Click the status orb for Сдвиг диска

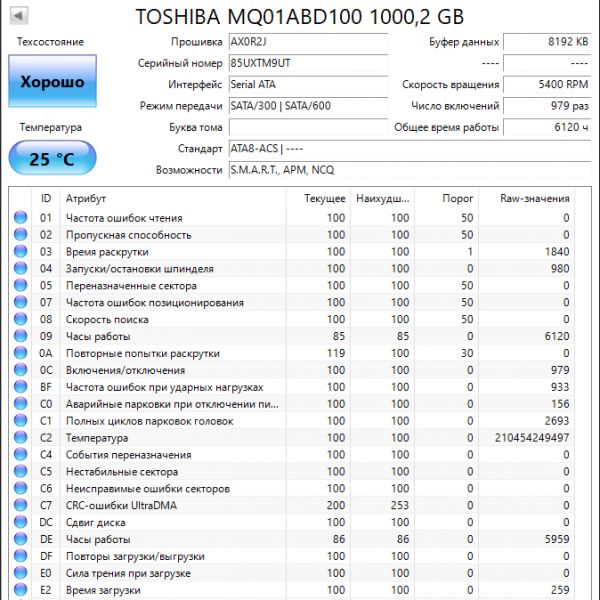point(21,522)
